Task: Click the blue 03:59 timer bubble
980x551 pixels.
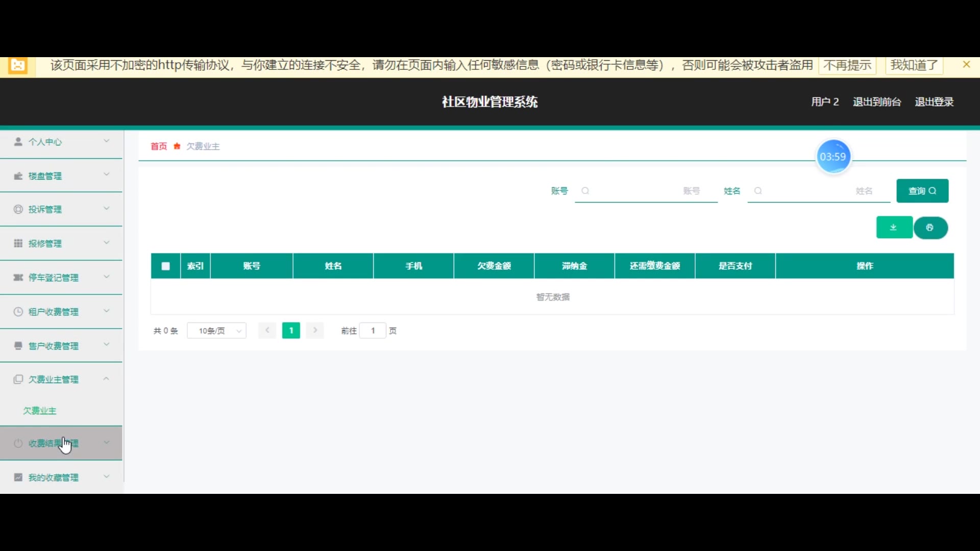Action: (x=832, y=157)
